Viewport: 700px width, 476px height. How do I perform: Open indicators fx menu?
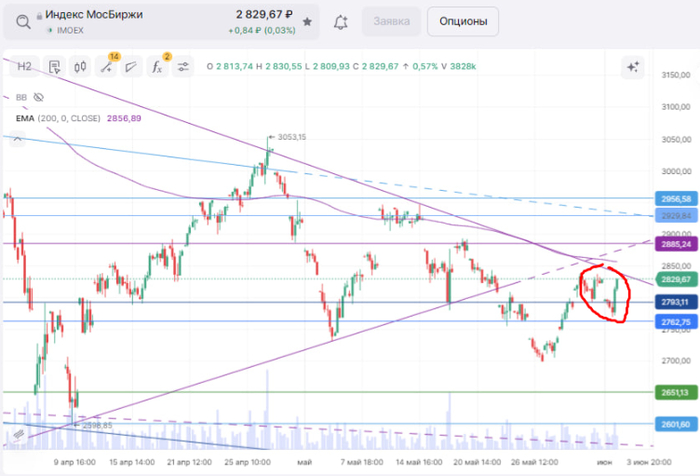click(158, 67)
